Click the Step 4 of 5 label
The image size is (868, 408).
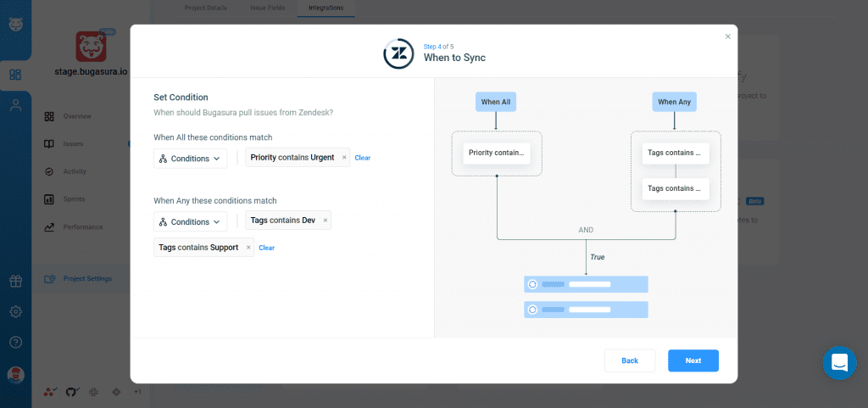click(438, 47)
